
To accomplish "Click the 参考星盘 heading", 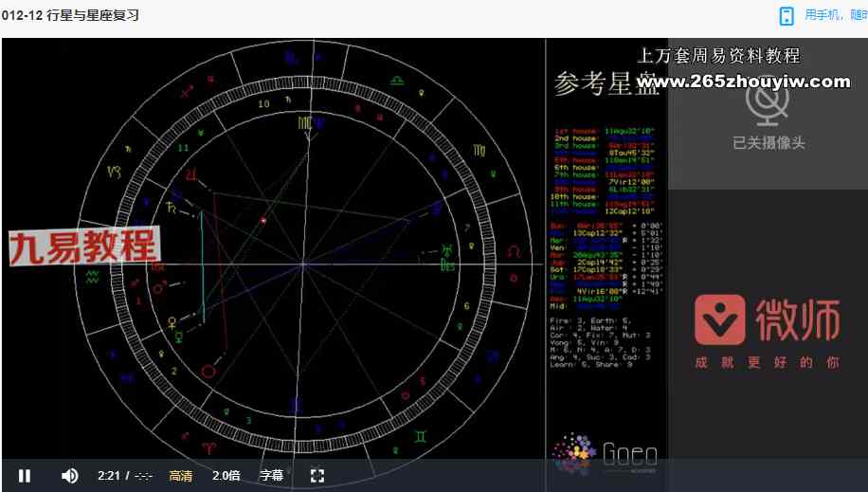I will [x=592, y=83].
